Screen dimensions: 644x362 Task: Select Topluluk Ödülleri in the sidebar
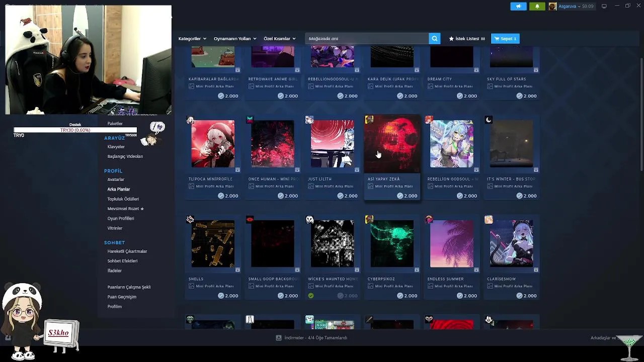(123, 199)
